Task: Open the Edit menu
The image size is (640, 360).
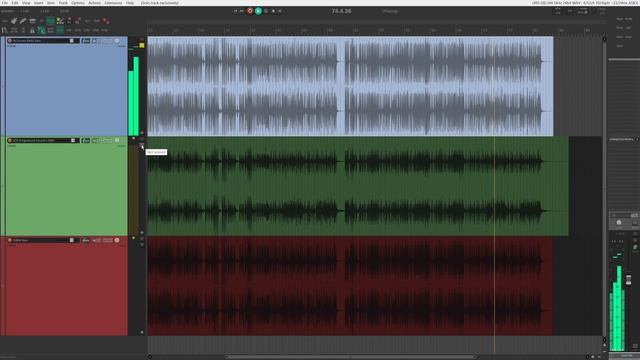Action: (15, 3)
